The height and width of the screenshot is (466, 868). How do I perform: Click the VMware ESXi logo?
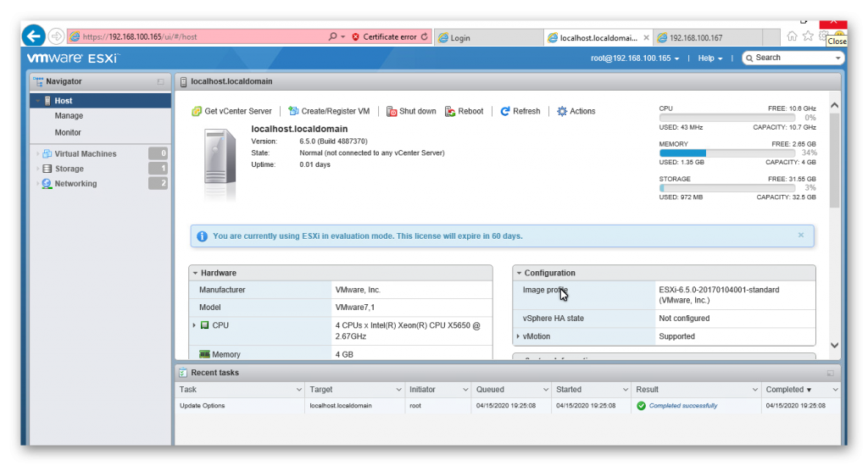73,58
